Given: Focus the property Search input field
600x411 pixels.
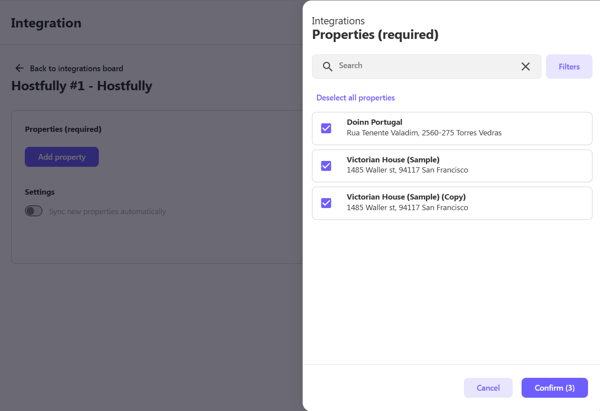Looking at the screenshot, I should click(x=425, y=66).
